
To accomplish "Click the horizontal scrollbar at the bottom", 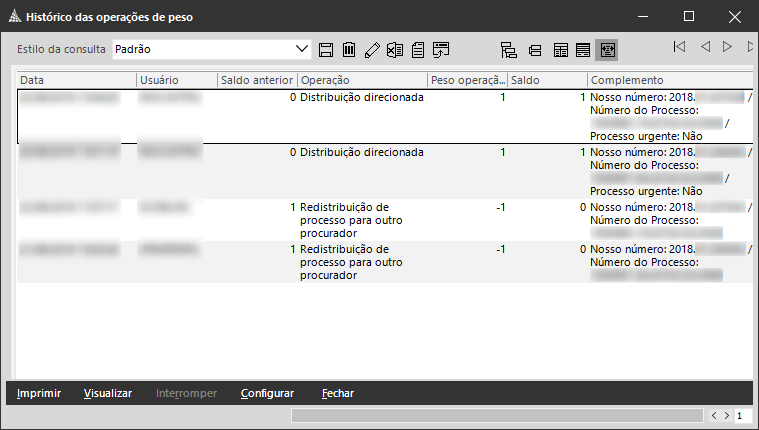I will point(497,415).
